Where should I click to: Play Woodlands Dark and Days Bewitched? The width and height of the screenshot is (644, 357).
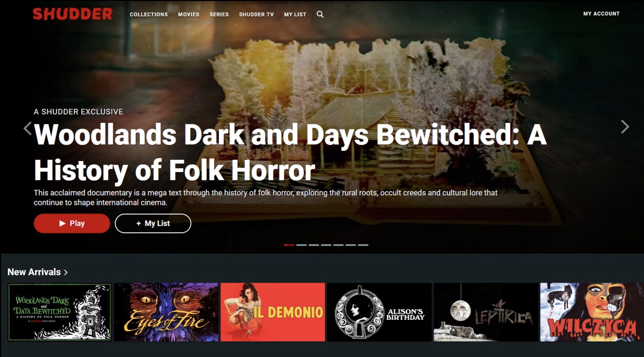72,223
